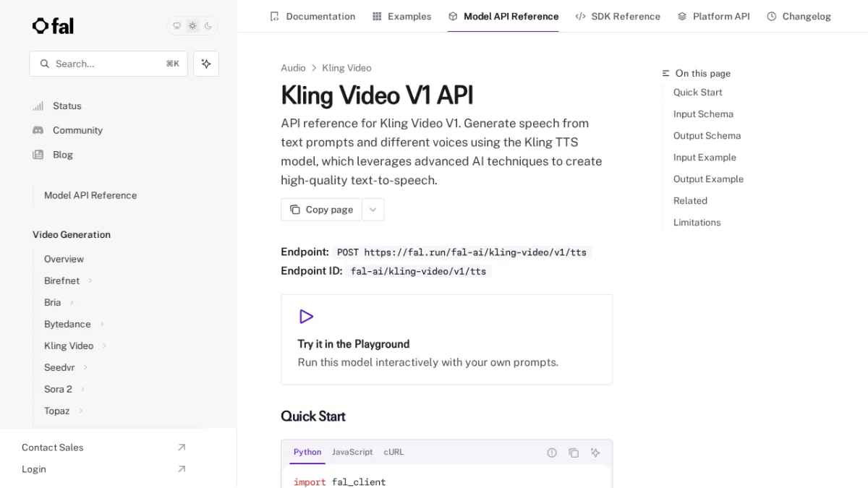Click Model API Reference sidebar item
Viewport: 868px width, 488px height.
coord(90,195)
